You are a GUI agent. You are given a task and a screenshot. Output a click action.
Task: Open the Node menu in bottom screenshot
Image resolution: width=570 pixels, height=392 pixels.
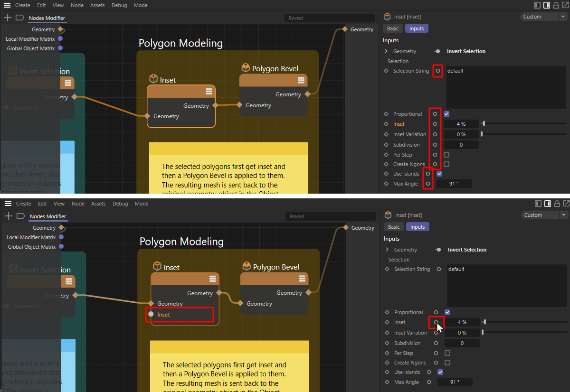click(78, 204)
